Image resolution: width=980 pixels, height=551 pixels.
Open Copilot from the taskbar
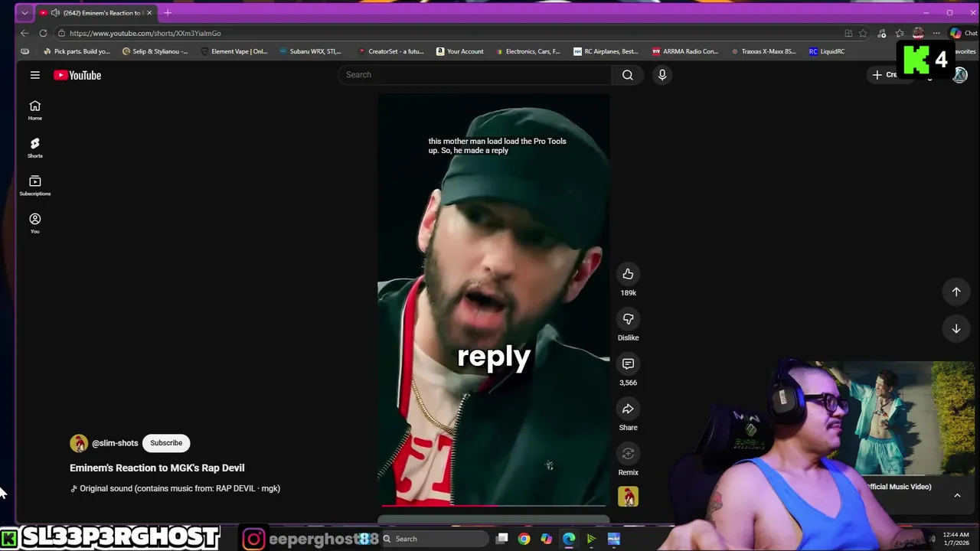546,539
